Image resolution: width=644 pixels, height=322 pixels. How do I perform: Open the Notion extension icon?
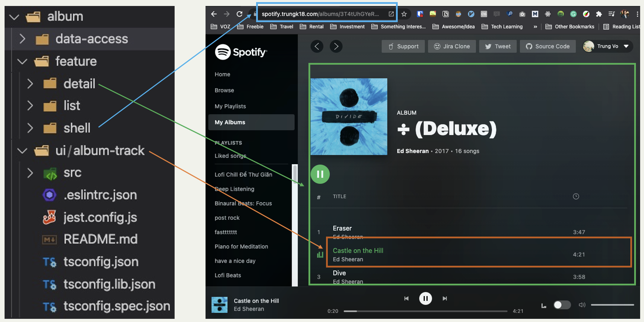click(445, 14)
